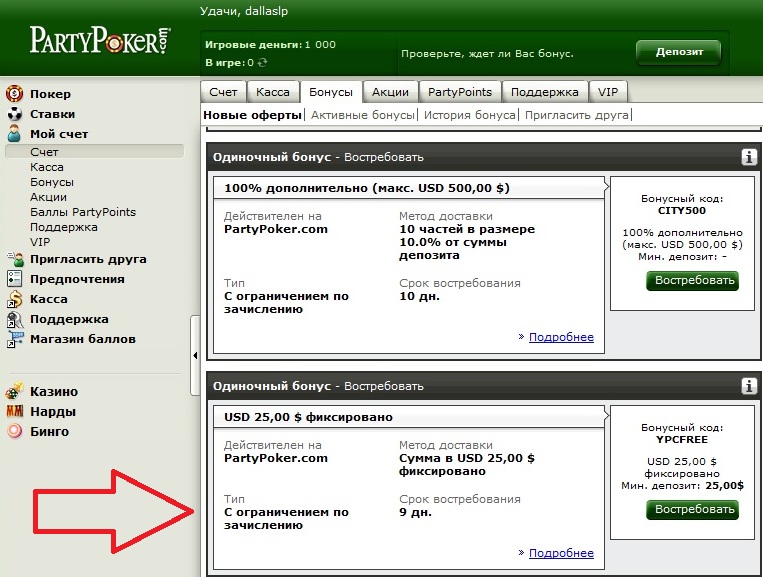This screenshot has height=577, width=763.
Task: Select the Пригласить друга subtab
Action: (x=577, y=115)
